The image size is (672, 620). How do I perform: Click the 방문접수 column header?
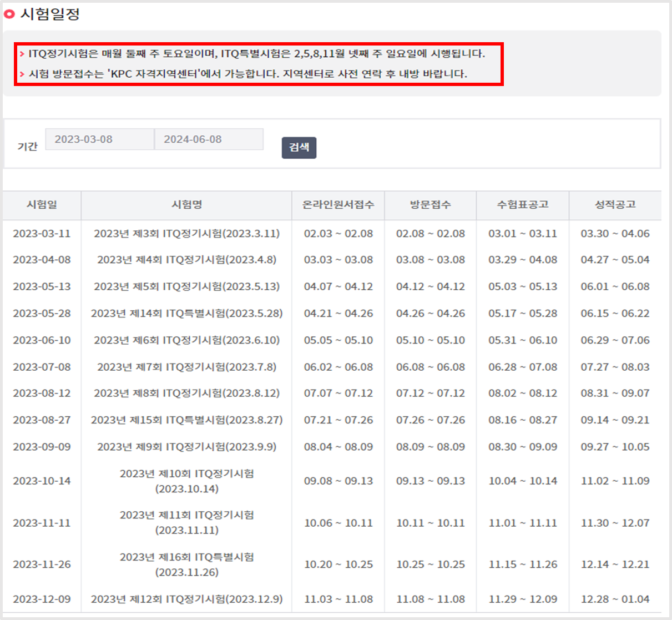pos(432,205)
